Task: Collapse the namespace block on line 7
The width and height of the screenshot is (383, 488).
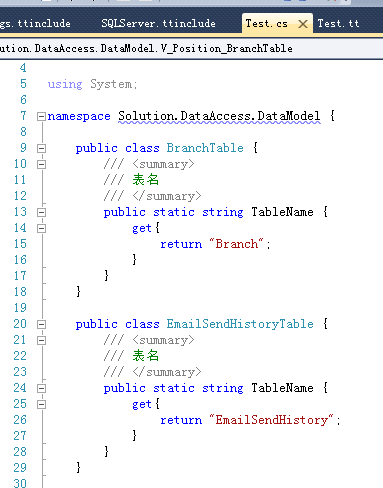Action: pyautogui.click(x=41, y=116)
